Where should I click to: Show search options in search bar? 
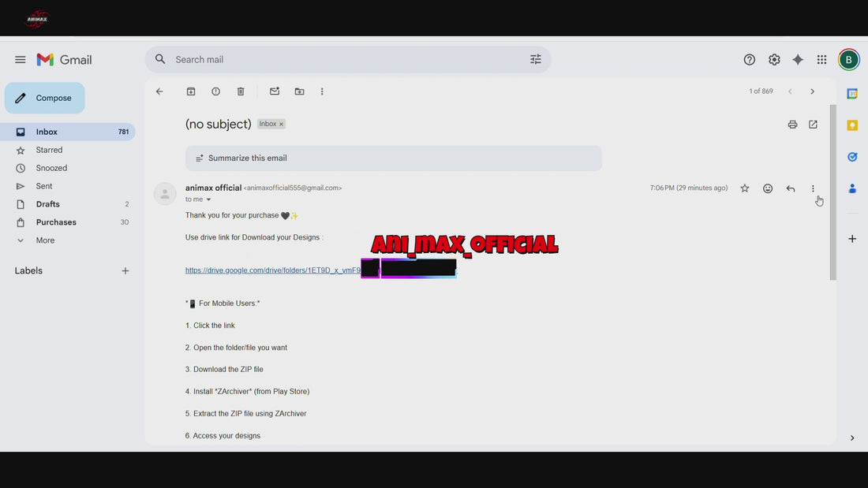click(536, 60)
